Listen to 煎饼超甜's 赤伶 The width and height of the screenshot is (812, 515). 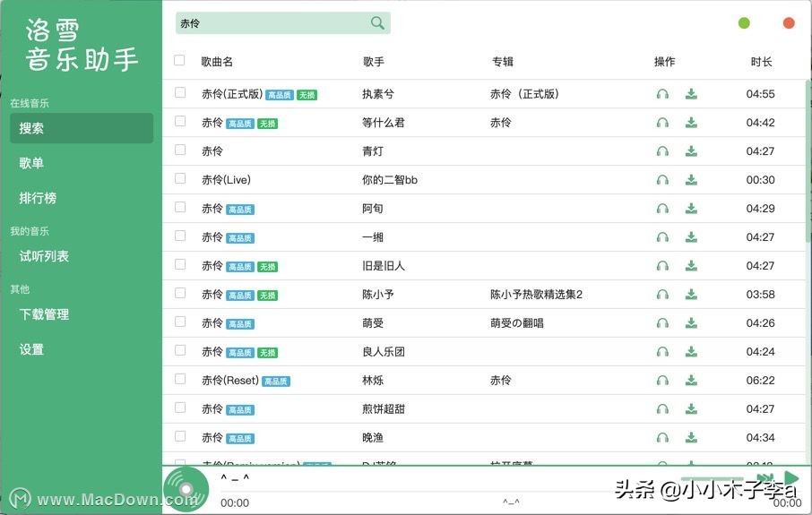(662, 409)
